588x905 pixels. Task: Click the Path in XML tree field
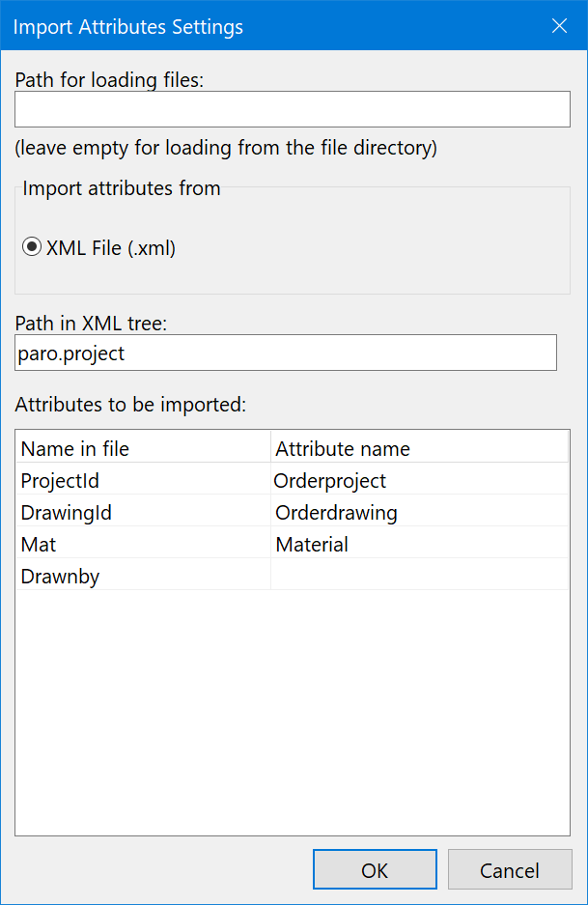pos(285,353)
